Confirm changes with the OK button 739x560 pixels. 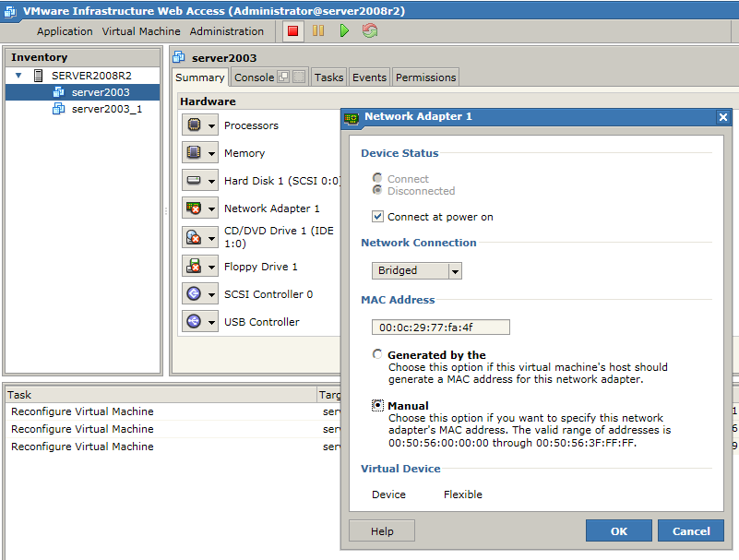(618, 530)
